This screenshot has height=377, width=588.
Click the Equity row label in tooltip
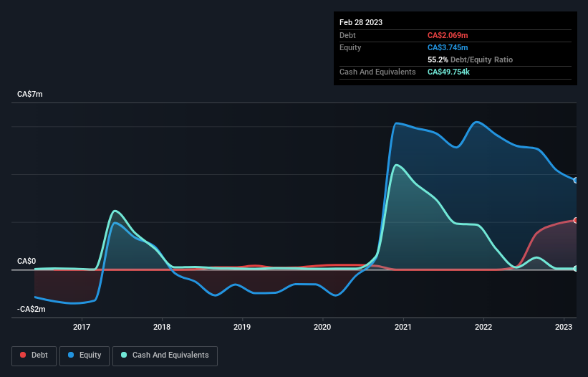350,47
